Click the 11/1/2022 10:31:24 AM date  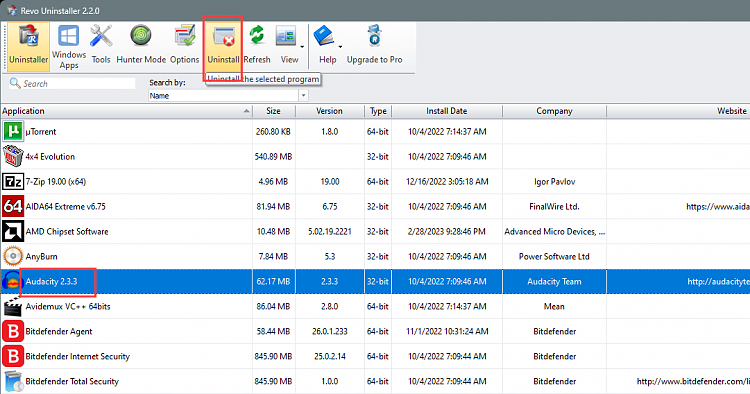coord(447,331)
